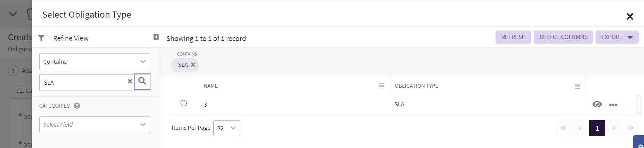The width and height of the screenshot is (644, 148).
Task: Click the Categories help question icon
Action: point(77,106)
